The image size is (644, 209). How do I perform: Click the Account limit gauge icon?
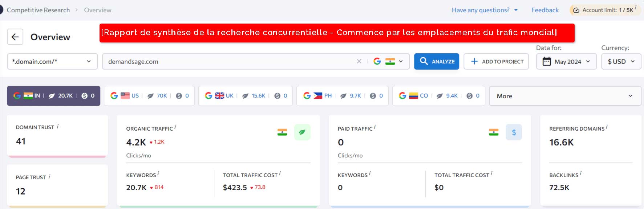pyautogui.click(x=576, y=10)
